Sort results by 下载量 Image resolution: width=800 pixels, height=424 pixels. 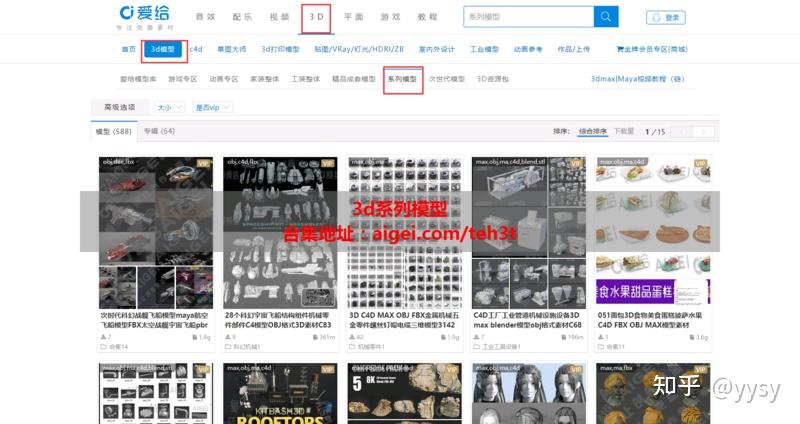tap(623, 132)
